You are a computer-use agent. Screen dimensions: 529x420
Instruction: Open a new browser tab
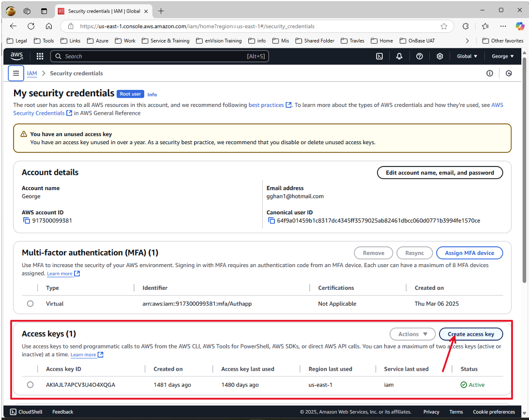pos(161,11)
